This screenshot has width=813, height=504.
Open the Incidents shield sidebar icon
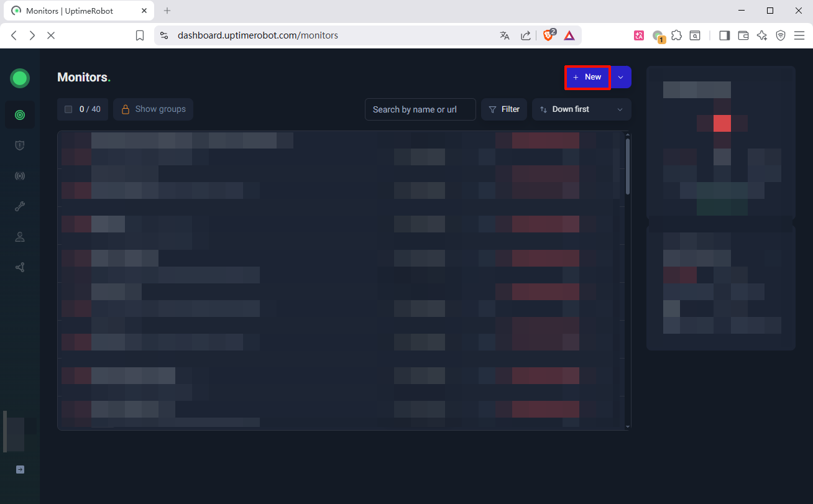point(20,145)
